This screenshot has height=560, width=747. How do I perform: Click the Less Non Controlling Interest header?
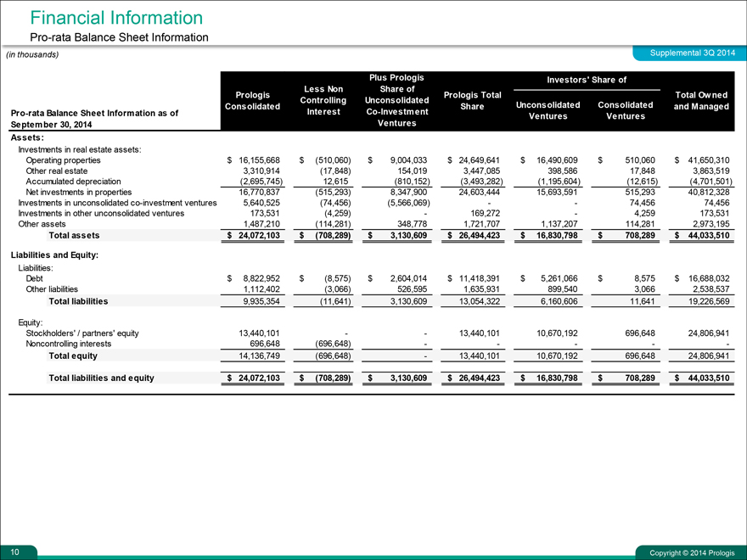(323, 100)
